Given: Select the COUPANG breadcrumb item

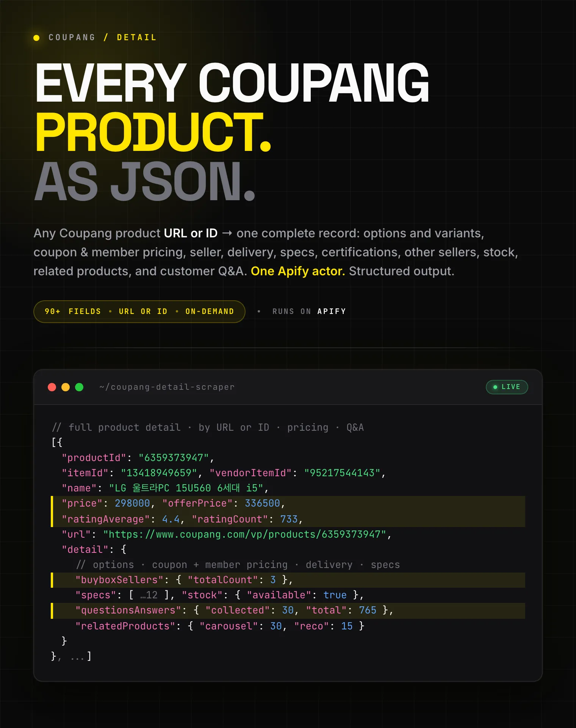Looking at the screenshot, I should tap(72, 38).
